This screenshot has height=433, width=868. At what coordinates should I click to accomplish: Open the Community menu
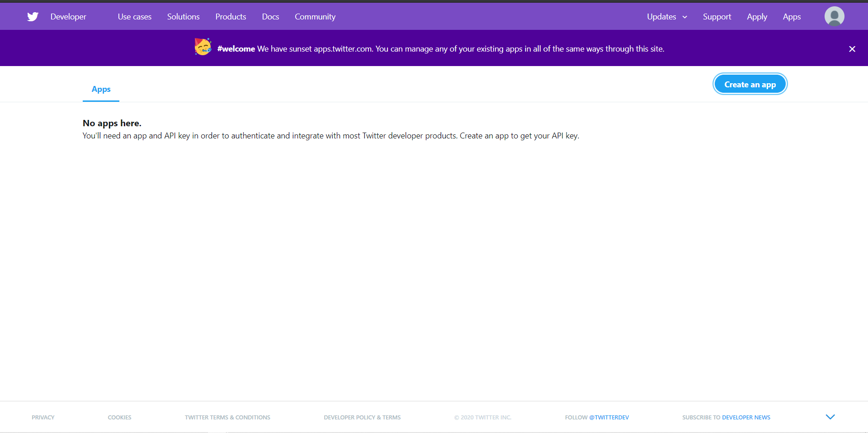pyautogui.click(x=315, y=17)
